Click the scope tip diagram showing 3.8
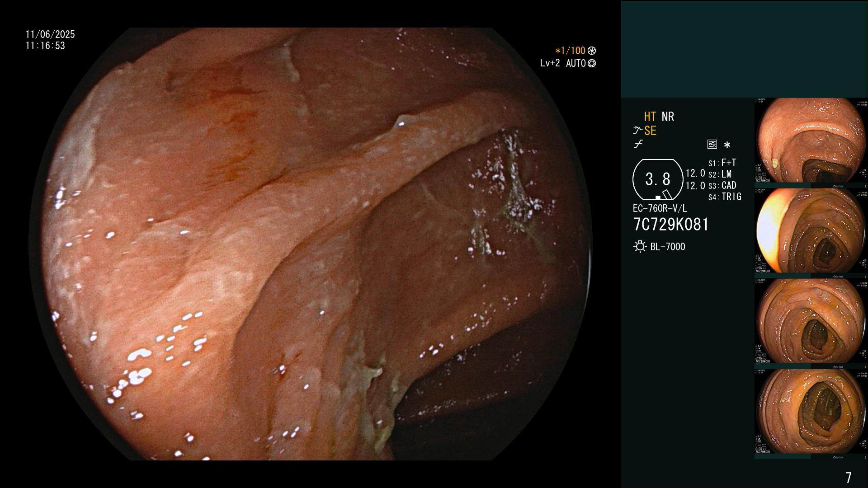The width and height of the screenshot is (868, 488). pos(658,179)
